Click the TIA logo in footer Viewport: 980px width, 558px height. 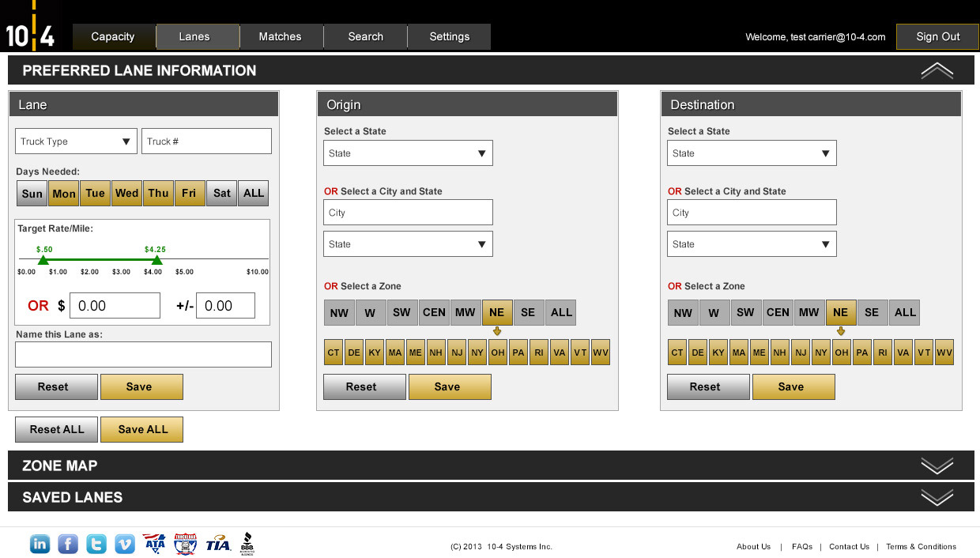pos(217,544)
